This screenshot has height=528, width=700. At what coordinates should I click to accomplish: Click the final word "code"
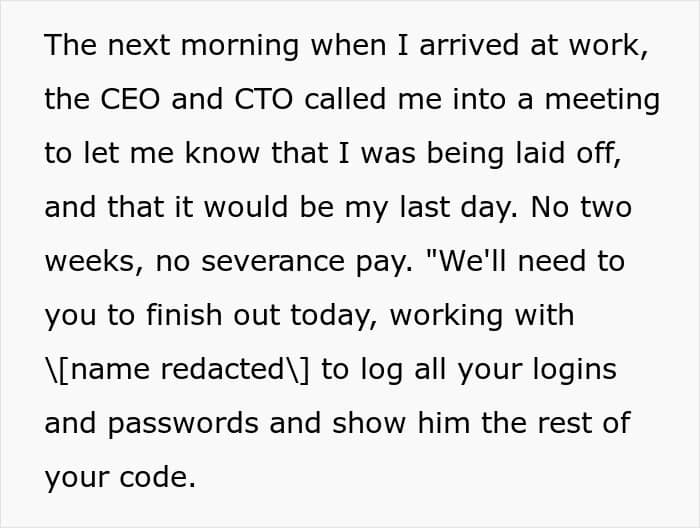point(160,478)
